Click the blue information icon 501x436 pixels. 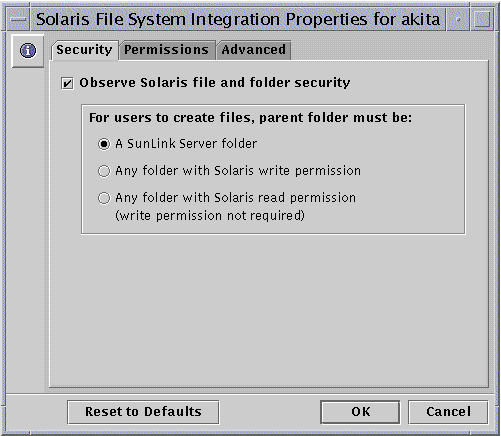(x=28, y=51)
